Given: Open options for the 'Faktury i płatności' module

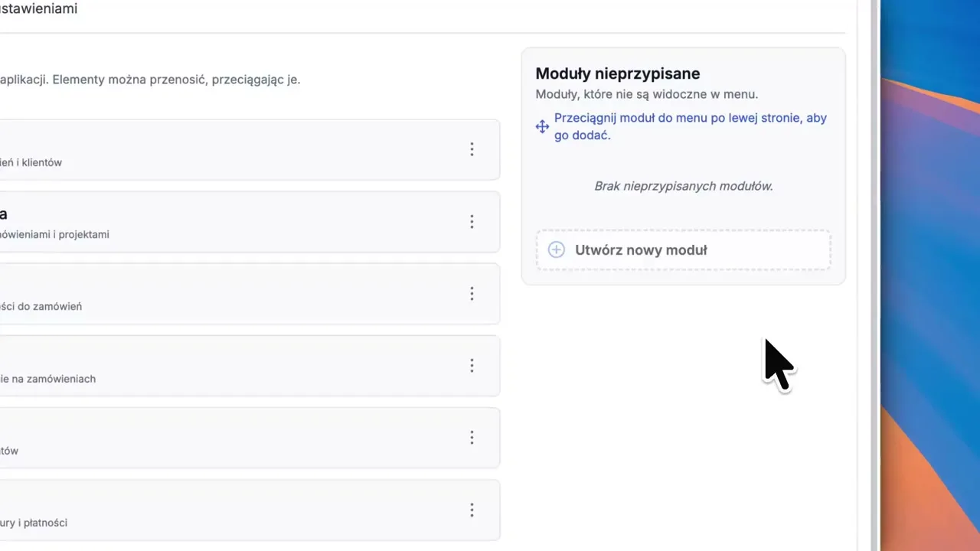Looking at the screenshot, I should coord(472,510).
